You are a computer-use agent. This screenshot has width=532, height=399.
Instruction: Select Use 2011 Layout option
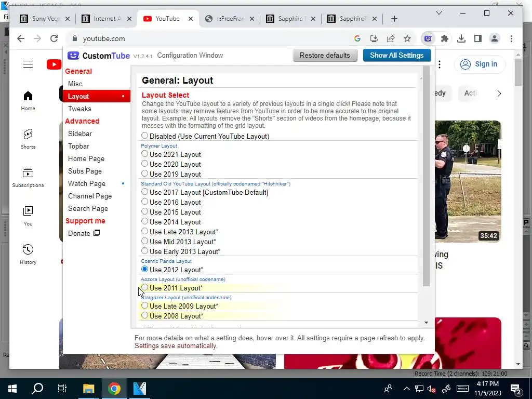click(x=145, y=287)
